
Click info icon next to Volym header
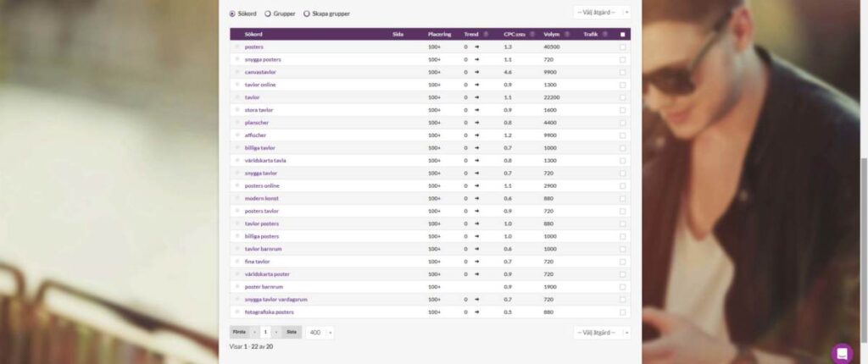(567, 35)
